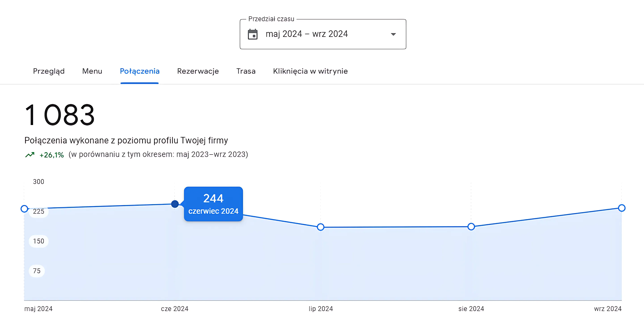The width and height of the screenshot is (644, 322).
Task: Select the wrz 2024 chart data point
Action: click(x=621, y=208)
